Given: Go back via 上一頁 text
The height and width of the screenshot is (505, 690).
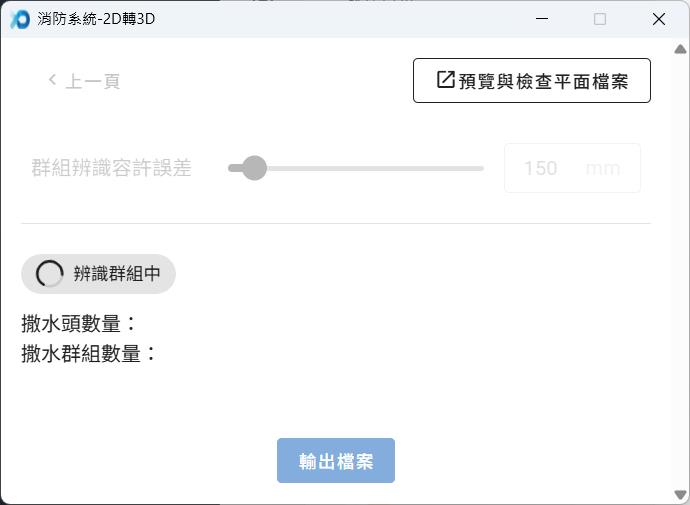Looking at the screenshot, I should pos(93,81).
